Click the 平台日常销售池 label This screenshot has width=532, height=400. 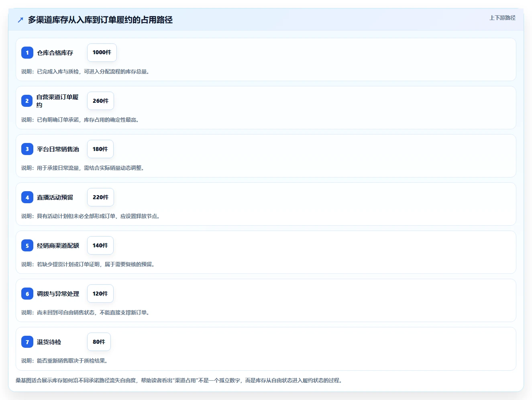pyautogui.click(x=58, y=149)
